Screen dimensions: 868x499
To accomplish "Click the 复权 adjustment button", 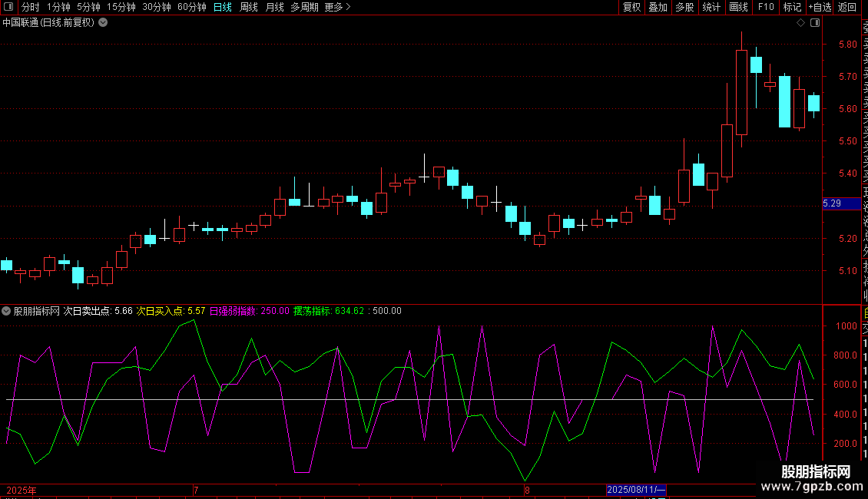I will coord(631,7).
